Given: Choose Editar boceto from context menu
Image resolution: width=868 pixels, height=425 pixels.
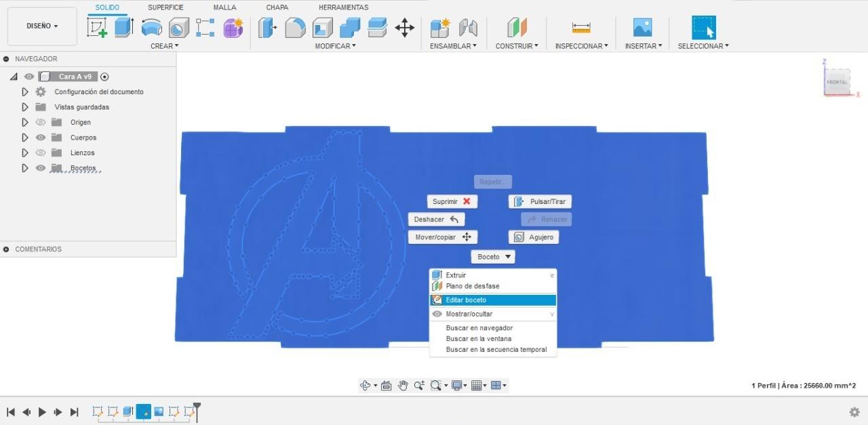Looking at the screenshot, I should coord(493,300).
